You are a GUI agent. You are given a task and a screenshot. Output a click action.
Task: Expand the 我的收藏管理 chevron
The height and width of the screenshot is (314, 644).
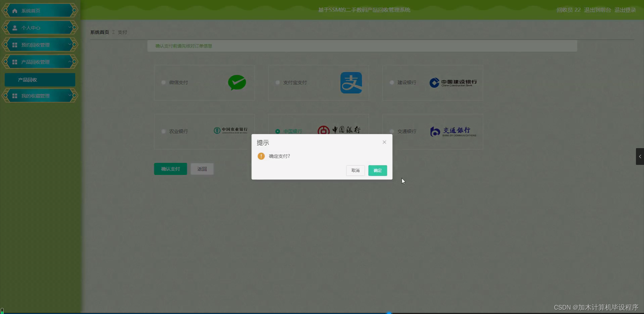pos(70,95)
